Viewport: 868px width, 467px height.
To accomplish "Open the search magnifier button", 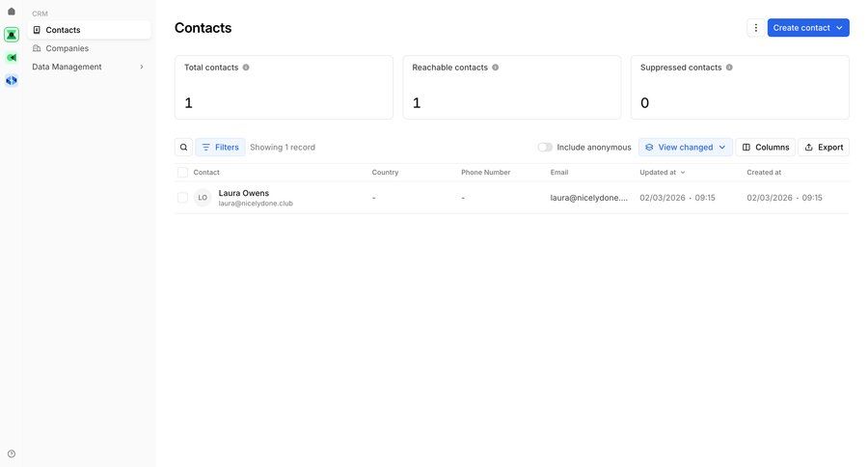I will 184,148.
